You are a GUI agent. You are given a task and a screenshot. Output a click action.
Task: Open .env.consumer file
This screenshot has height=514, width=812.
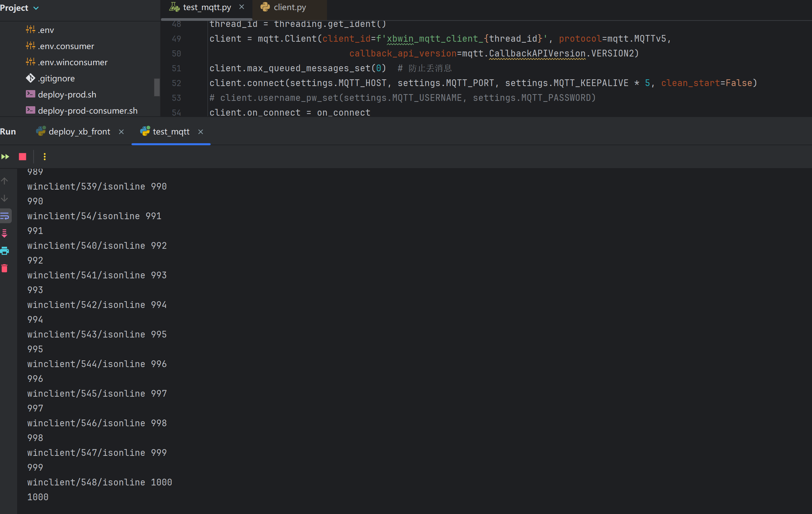[66, 46]
